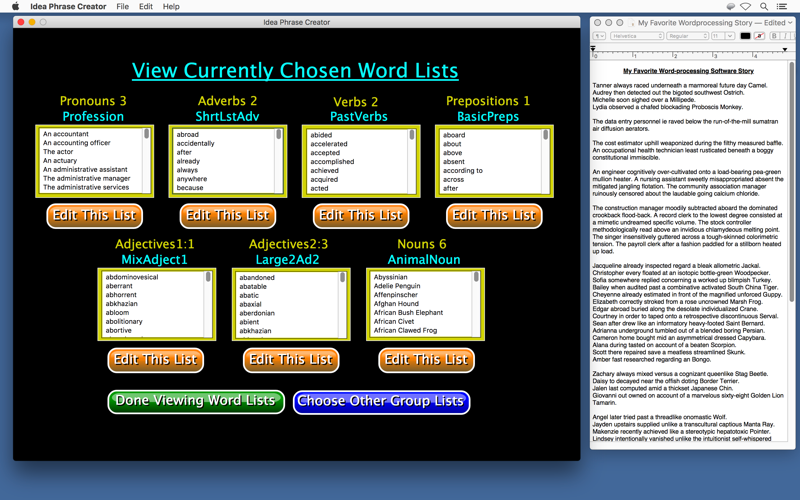Image resolution: width=800 pixels, height=500 pixels.
Task: Open the font size 11 dropdown arrow
Action: pyautogui.click(x=730, y=36)
